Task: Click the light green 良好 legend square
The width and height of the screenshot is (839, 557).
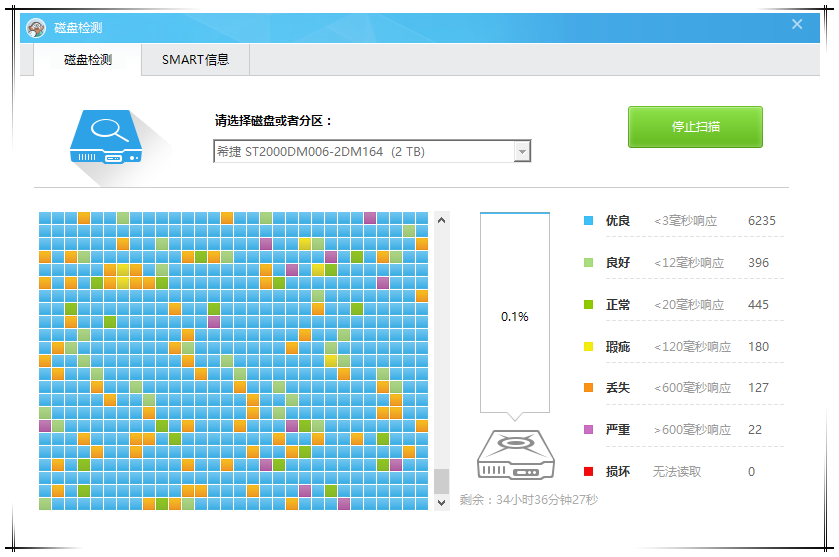Action: [x=588, y=263]
